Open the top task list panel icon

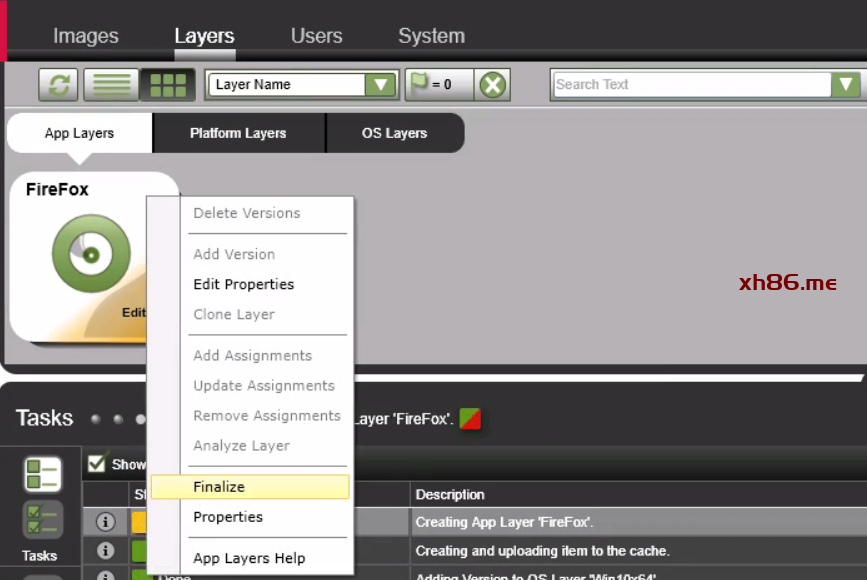click(x=42, y=475)
